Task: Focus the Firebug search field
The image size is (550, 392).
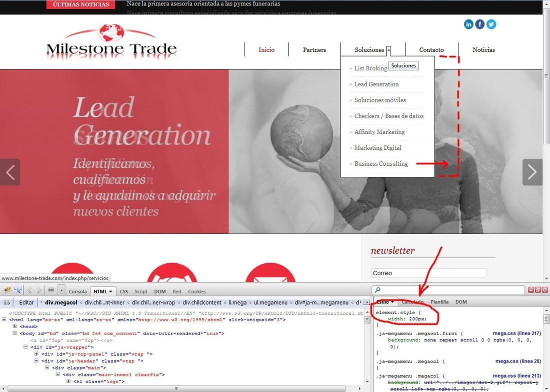Action: [448, 290]
